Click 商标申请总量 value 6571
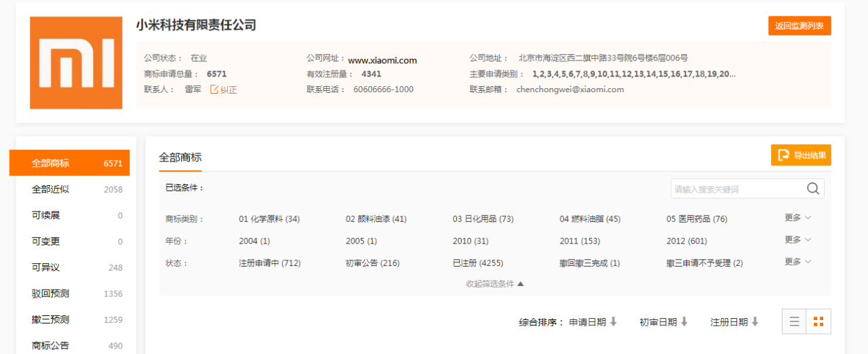Image resolution: width=868 pixels, height=354 pixels. (x=216, y=73)
